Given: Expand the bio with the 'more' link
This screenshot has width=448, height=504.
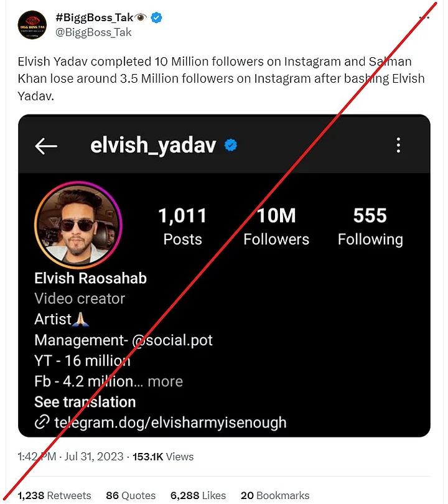Looking at the screenshot, I should [x=166, y=381].
